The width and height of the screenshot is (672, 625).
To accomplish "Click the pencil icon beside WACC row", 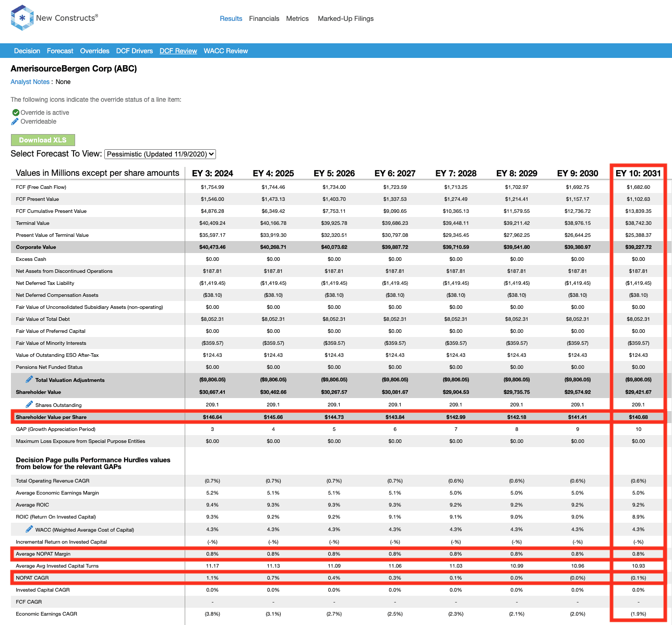I will 29,529.
